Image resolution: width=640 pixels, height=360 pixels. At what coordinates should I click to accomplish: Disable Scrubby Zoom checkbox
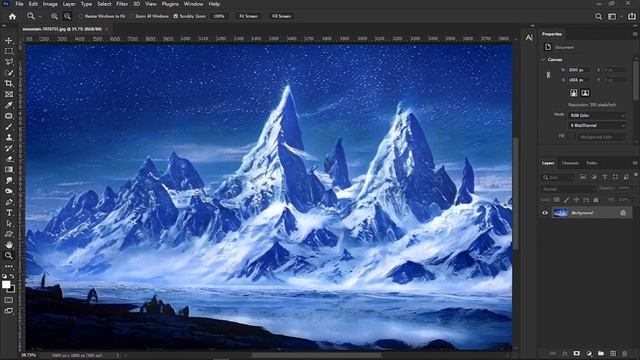(176, 16)
